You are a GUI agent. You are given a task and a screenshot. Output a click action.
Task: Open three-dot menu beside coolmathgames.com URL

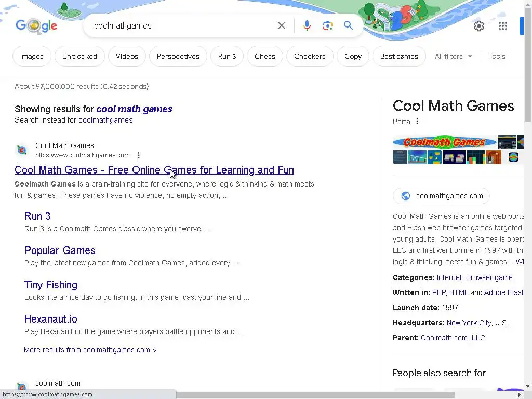click(x=138, y=155)
